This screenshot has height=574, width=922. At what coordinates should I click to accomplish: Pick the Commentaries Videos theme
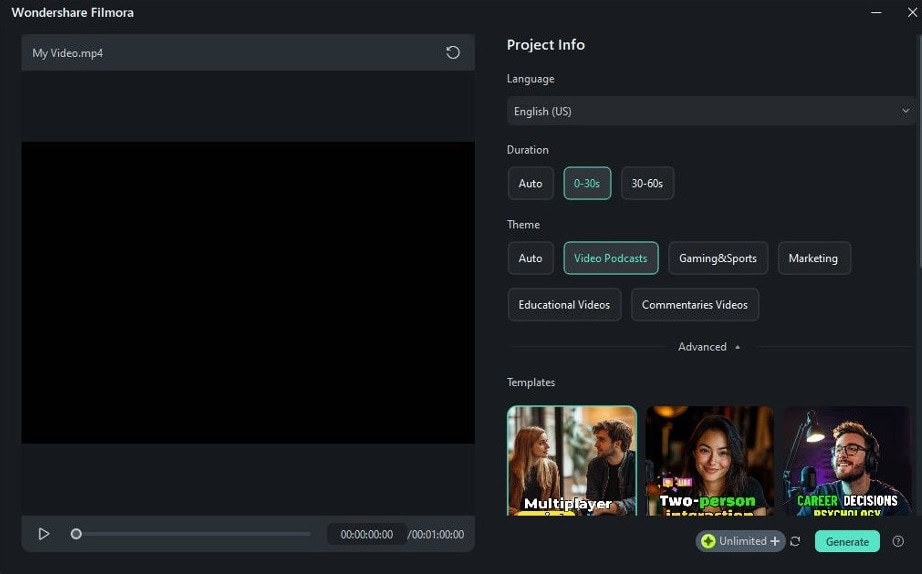click(x=694, y=305)
